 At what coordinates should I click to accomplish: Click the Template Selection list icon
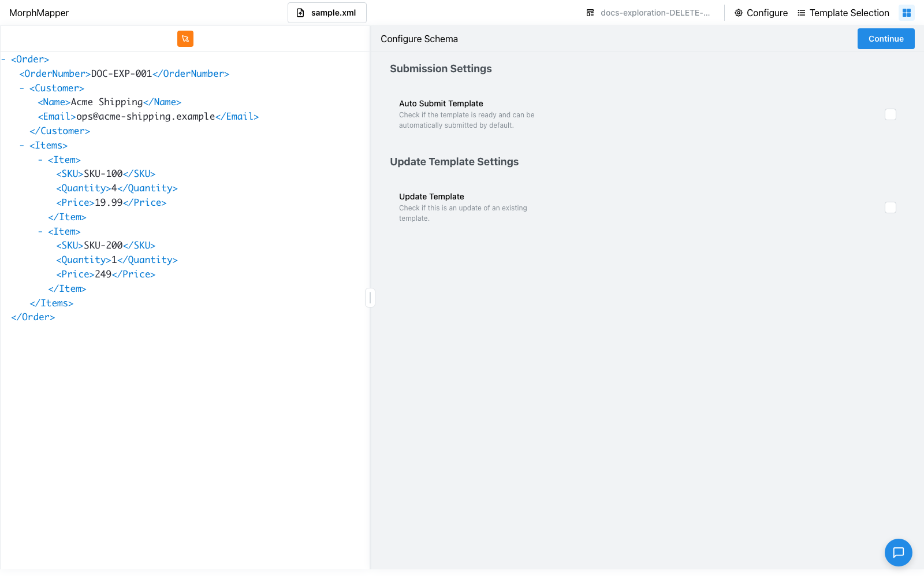tap(802, 13)
